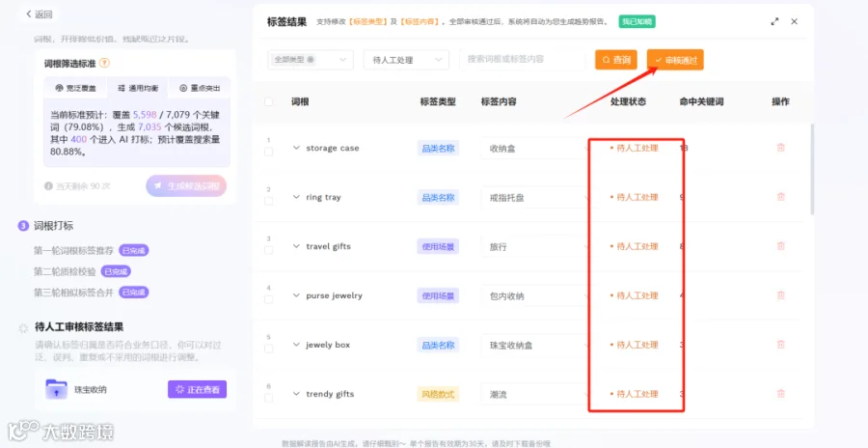Image resolution: width=868 pixels, height=448 pixels.
Task: Open the 待人工处理 status filter dropdown
Action: [x=406, y=60]
